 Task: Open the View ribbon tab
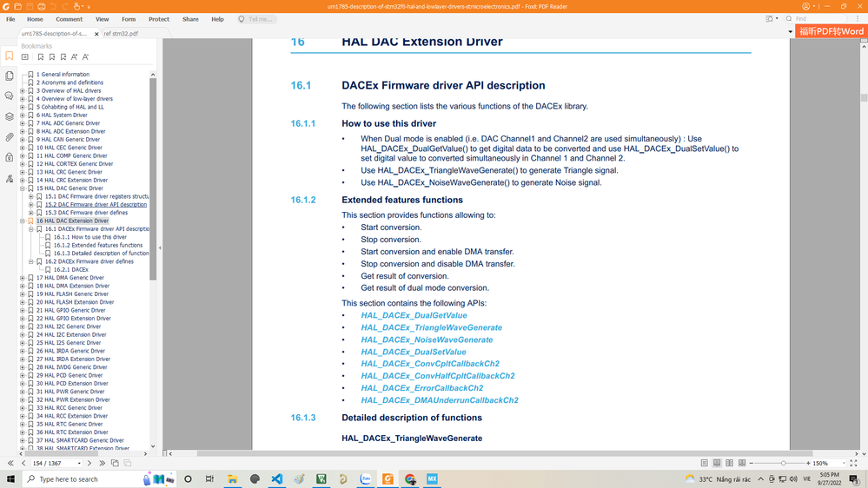(103, 19)
